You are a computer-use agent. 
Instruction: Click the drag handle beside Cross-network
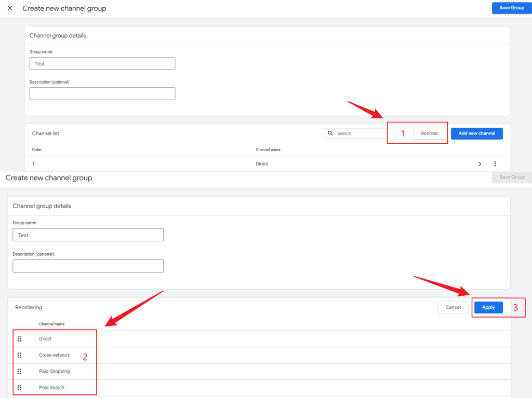click(19, 355)
